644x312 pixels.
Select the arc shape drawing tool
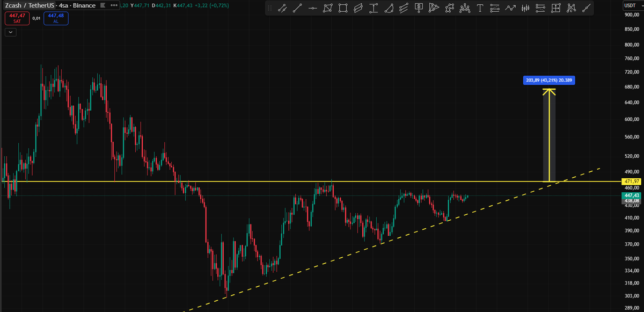coord(389,8)
